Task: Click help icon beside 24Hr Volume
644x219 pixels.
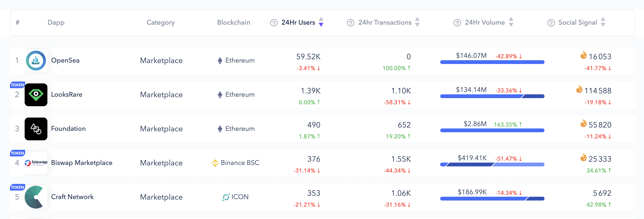Action: [457, 23]
